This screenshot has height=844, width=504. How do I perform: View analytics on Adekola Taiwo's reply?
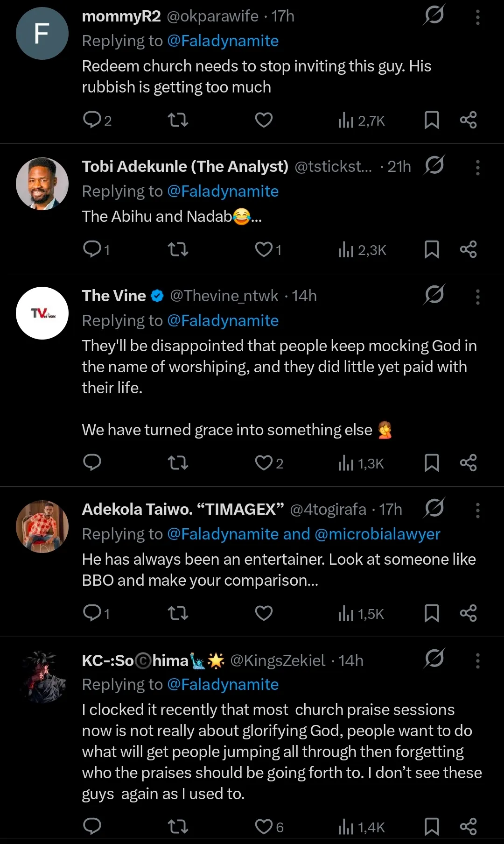(361, 613)
